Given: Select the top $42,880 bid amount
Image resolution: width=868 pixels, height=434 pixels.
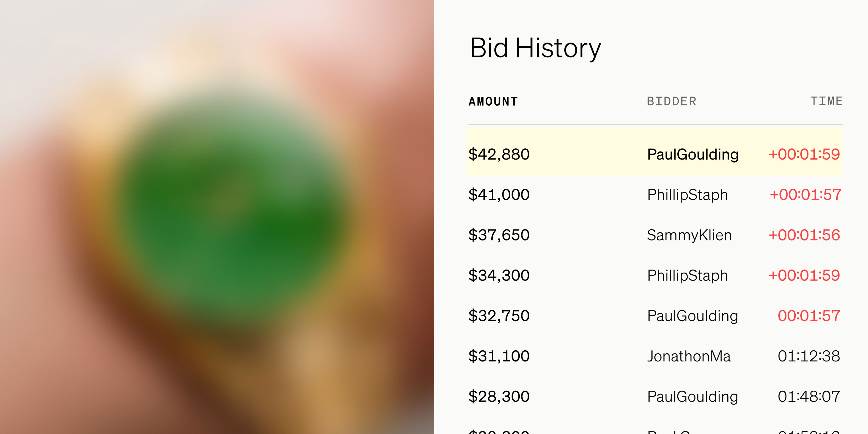Looking at the screenshot, I should (x=499, y=154).
